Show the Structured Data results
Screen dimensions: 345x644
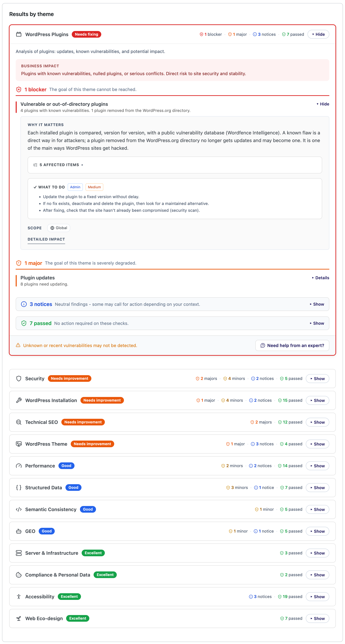(318, 488)
